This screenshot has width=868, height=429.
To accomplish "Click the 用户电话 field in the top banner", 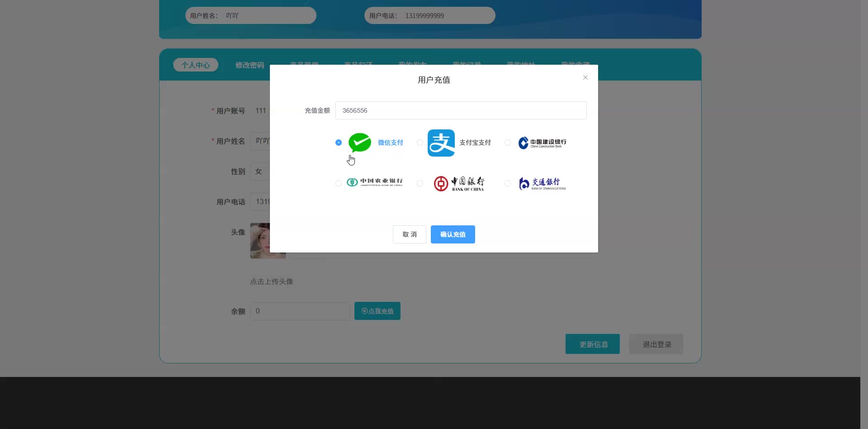I will point(430,15).
